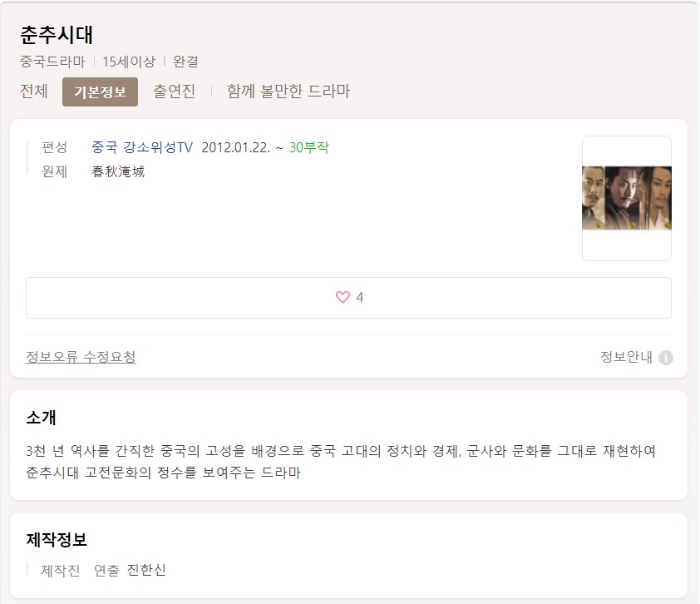Image resolution: width=700 pixels, height=604 pixels.
Task: Click the 연출 role label
Action: click(x=106, y=570)
